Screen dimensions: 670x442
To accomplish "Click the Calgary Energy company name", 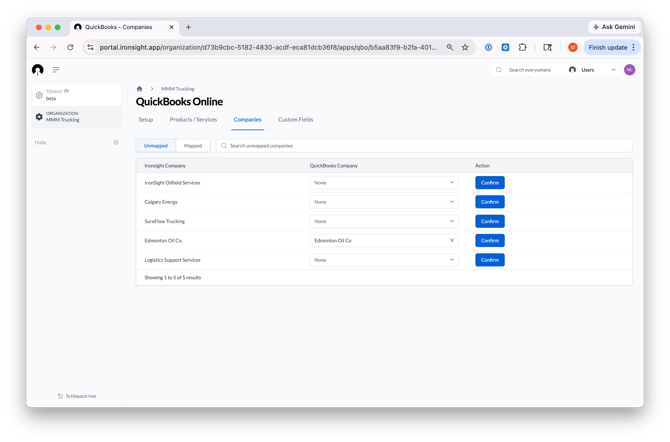I will 161,202.
